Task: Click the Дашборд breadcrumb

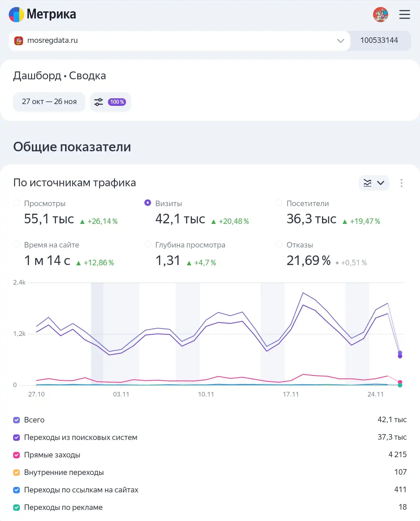Action: pos(37,76)
